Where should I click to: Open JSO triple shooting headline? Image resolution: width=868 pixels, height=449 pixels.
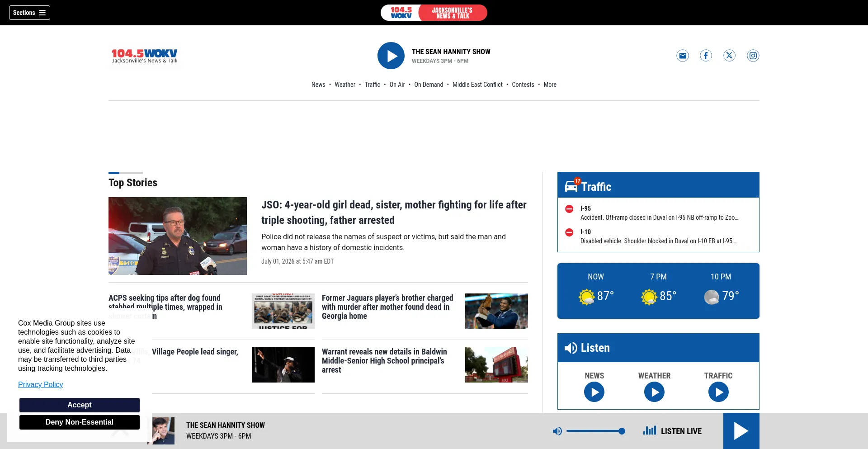(x=394, y=213)
